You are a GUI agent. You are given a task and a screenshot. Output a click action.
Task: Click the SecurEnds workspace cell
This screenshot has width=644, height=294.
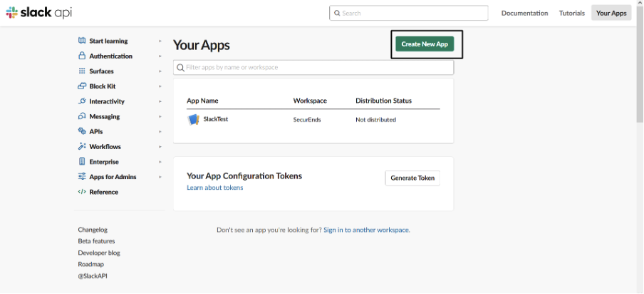pos(307,120)
